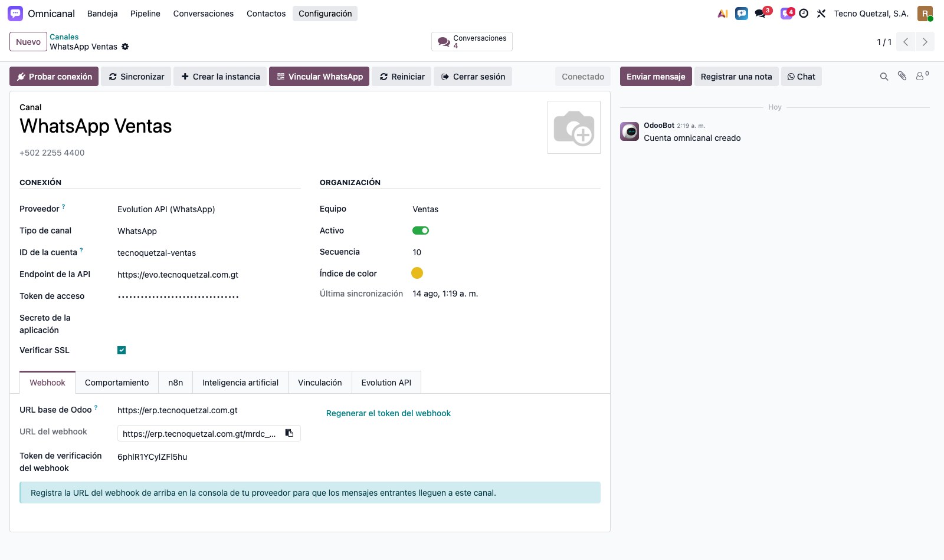Edit Endpoint de la API field
Screen dimensions: 944x560
[x=209, y=275]
